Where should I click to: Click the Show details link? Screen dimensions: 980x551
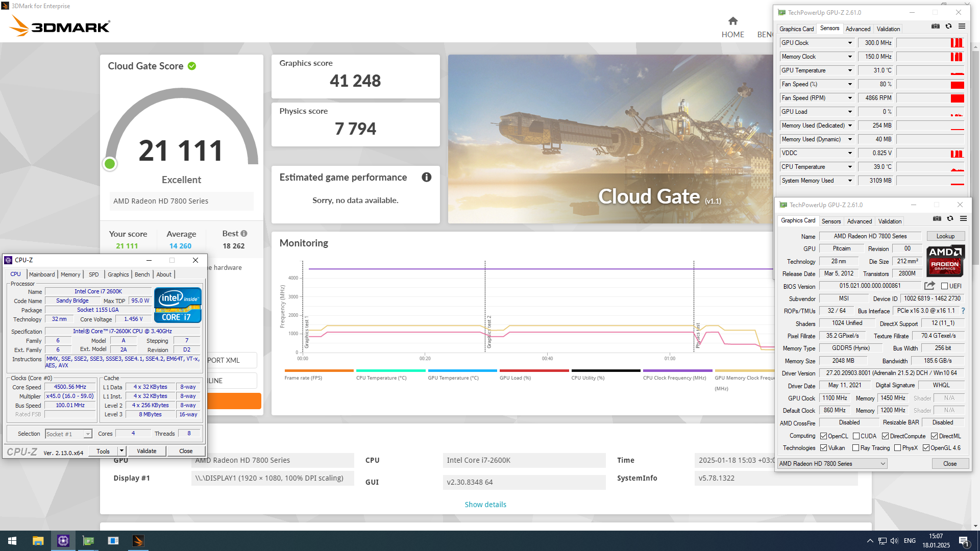[485, 505]
